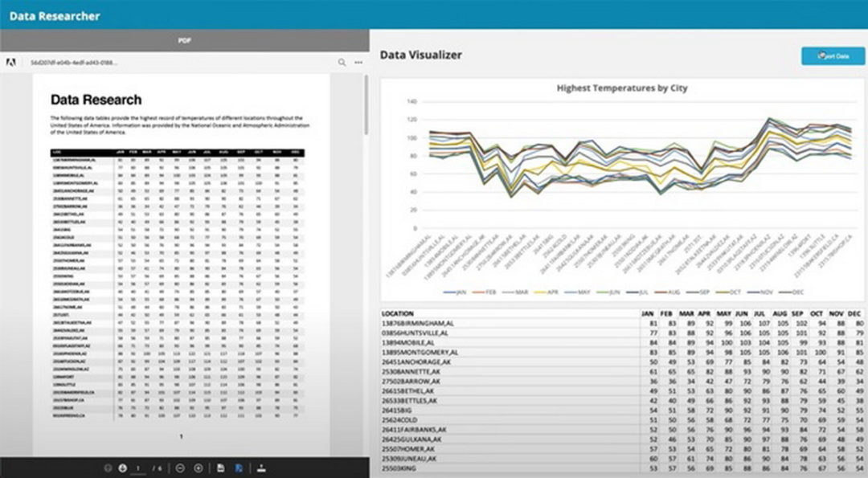Click the Adobe Acrobat logo icon

pyautogui.click(x=11, y=62)
